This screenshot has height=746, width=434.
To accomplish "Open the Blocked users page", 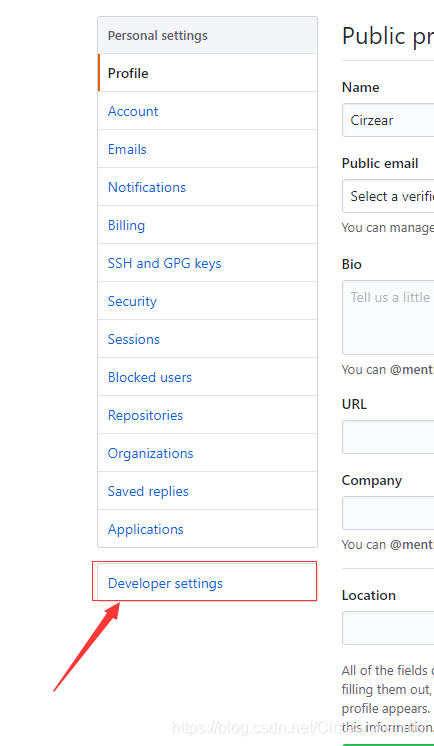I will pyautogui.click(x=207, y=377).
